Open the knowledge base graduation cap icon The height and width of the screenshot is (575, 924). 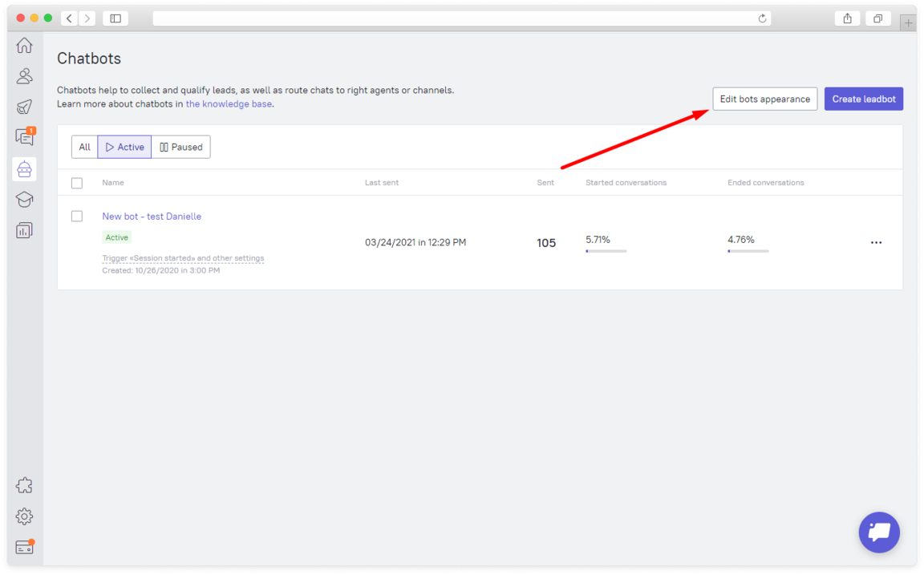24,199
